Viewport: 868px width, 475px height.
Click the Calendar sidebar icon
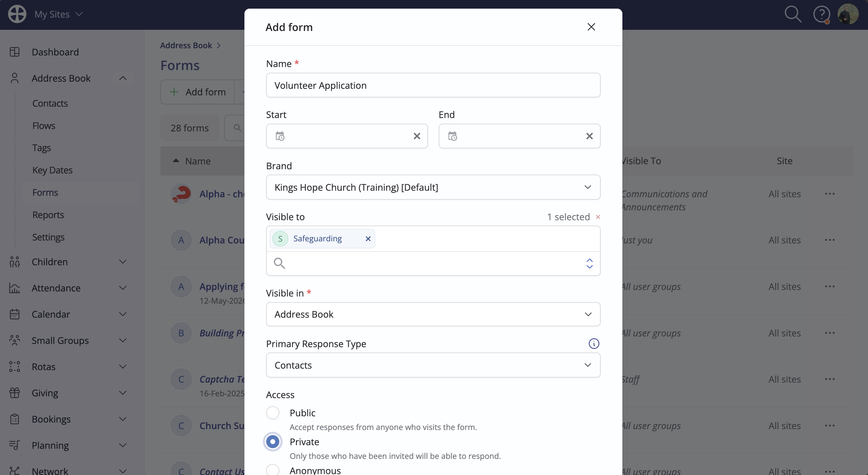click(x=15, y=314)
